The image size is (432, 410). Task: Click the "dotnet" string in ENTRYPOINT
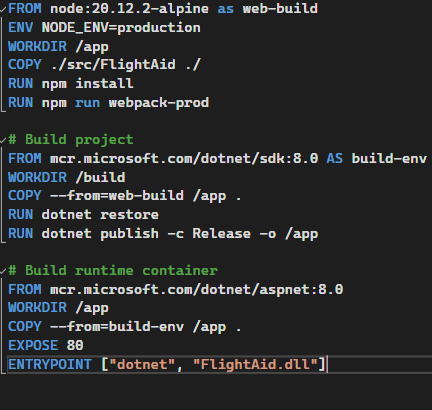tap(142, 364)
